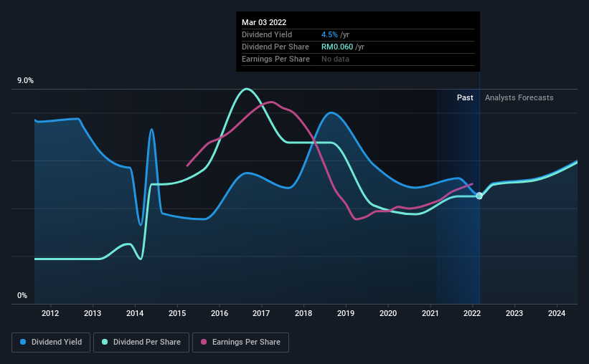589x364 pixels.
Task: Click the 2024 x-axis year label
Action: tap(557, 313)
